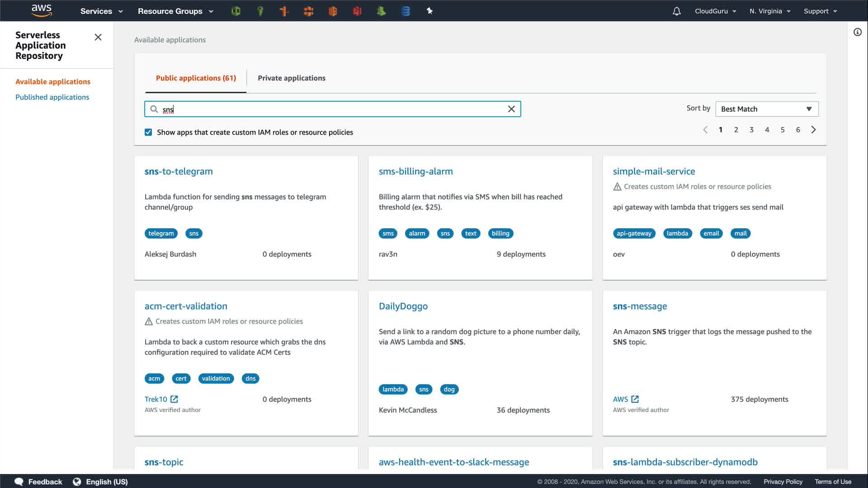Image resolution: width=868 pixels, height=488 pixels.
Task: Click the pin shortcuts icon in the navbar
Action: tap(429, 11)
